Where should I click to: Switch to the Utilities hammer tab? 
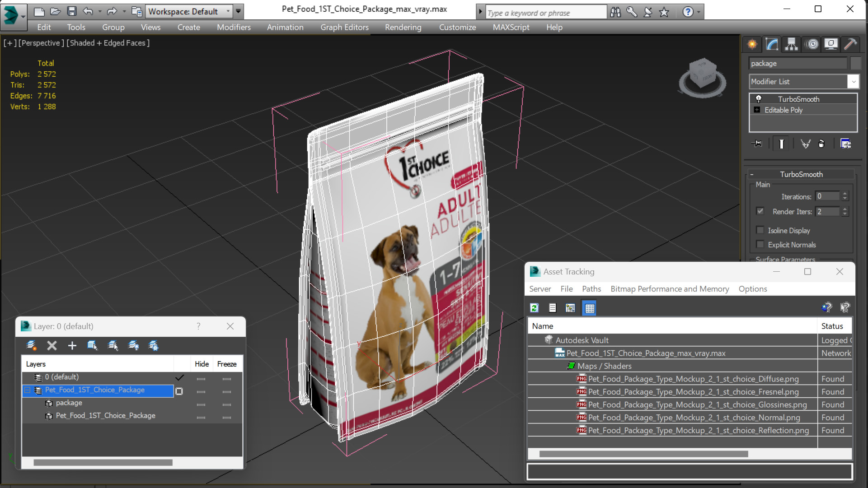(x=850, y=44)
